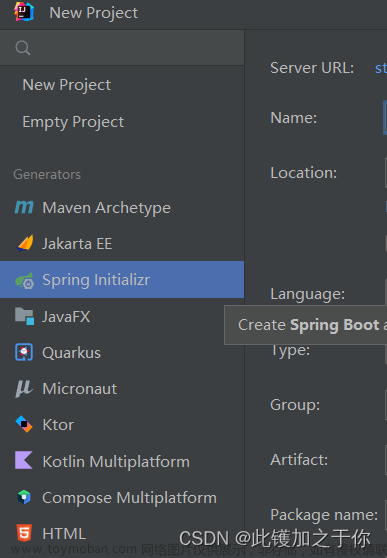Open the Server URL link
387x558 pixels.
click(381, 68)
